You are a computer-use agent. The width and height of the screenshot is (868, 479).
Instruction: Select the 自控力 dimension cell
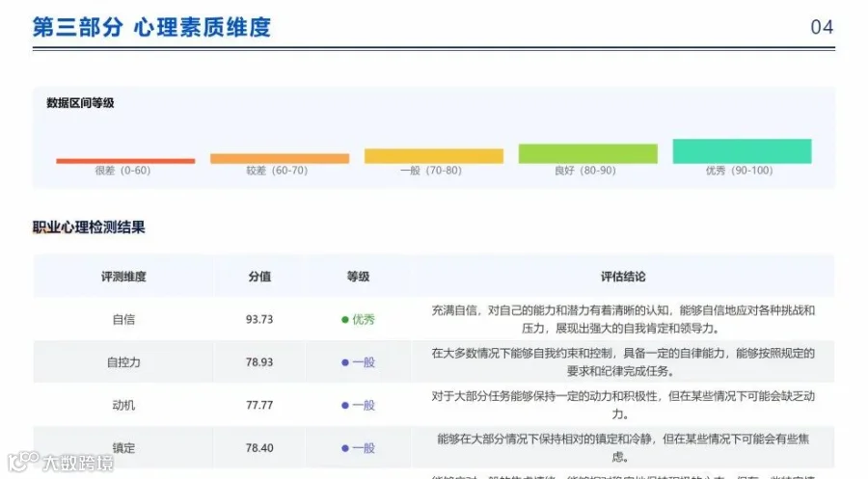point(123,362)
